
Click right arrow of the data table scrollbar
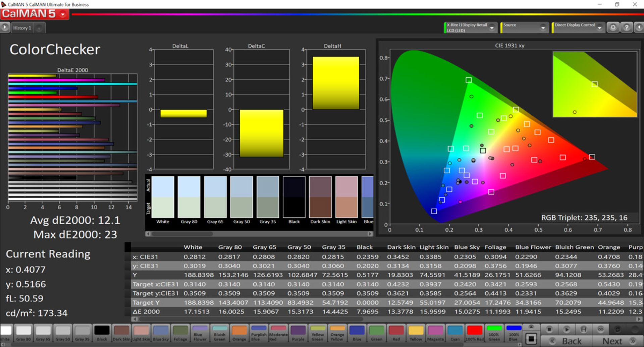639,319
